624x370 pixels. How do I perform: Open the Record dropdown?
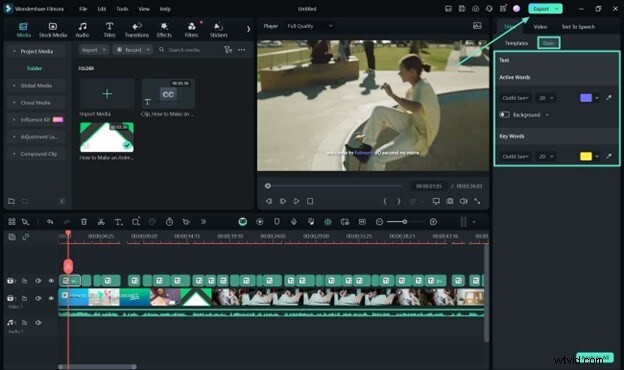point(133,50)
